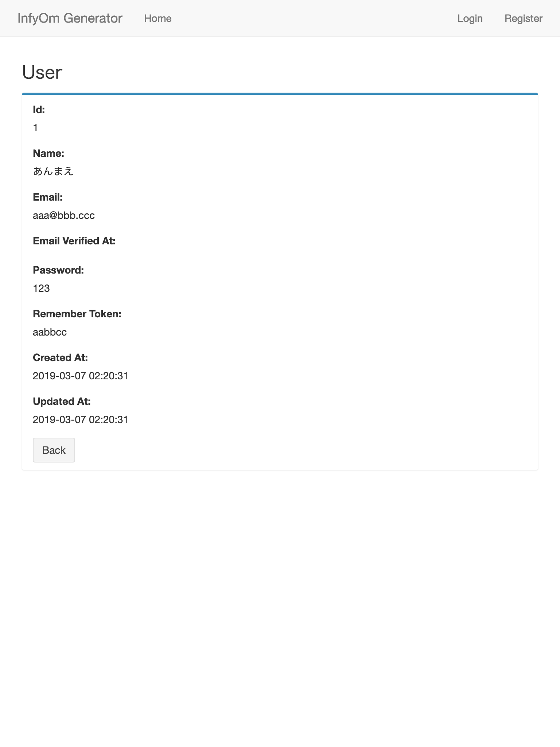The width and height of the screenshot is (560, 747).
Task: Click the Japanese name value
Action: pyautogui.click(x=54, y=171)
